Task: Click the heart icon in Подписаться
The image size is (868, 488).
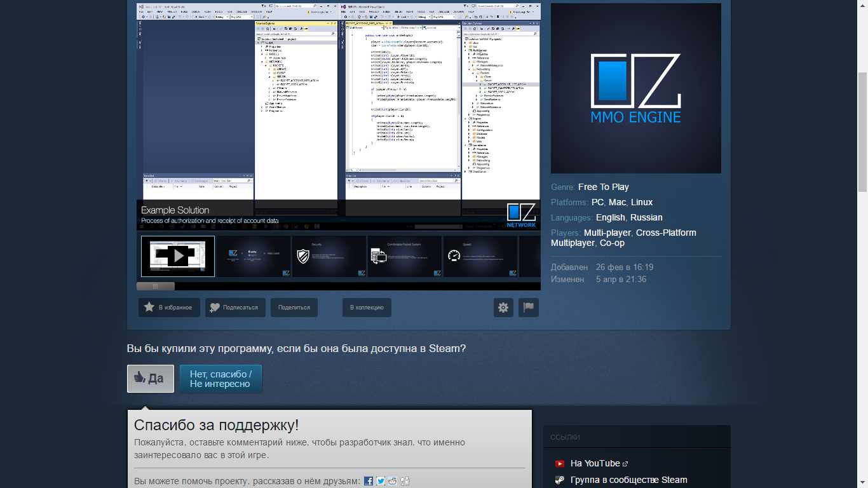Action: 215,307
